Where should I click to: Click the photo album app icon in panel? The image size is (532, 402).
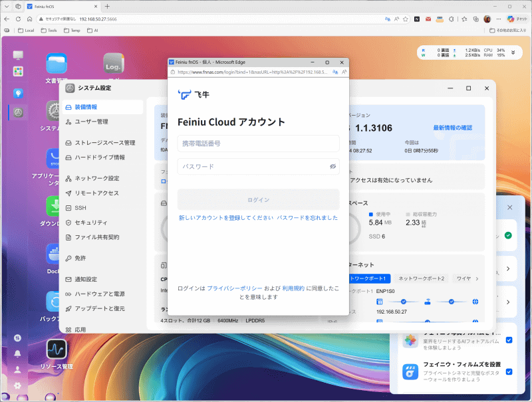[x=410, y=340]
